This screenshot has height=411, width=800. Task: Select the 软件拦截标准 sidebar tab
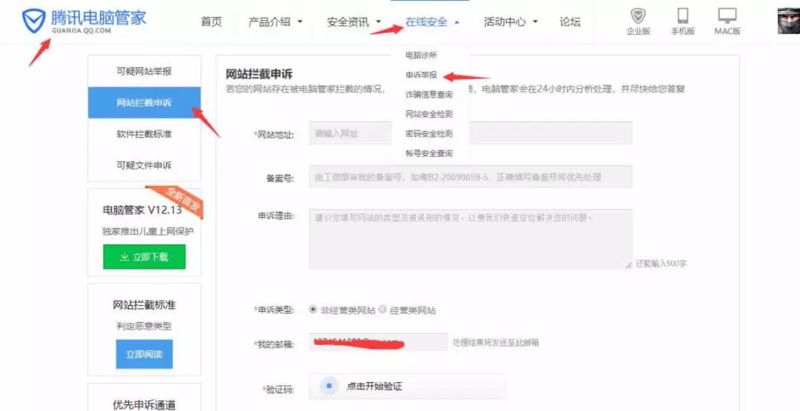click(x=144, y=134)
